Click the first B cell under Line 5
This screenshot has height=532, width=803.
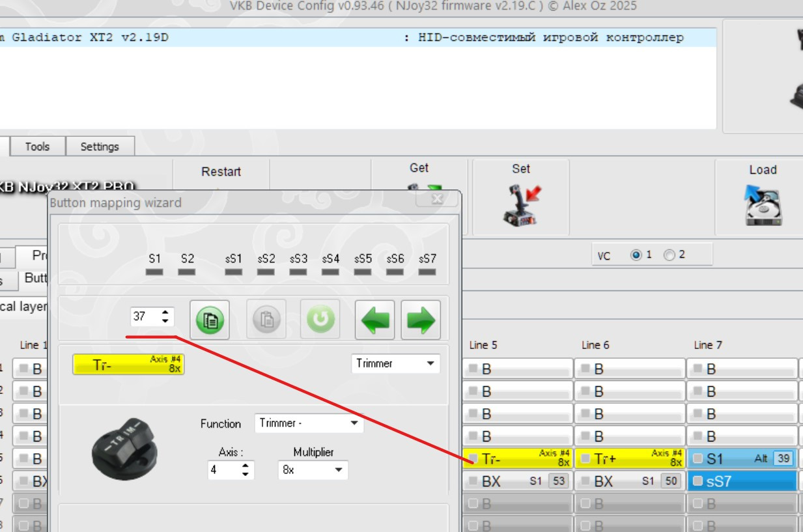[x=517, y=369]
